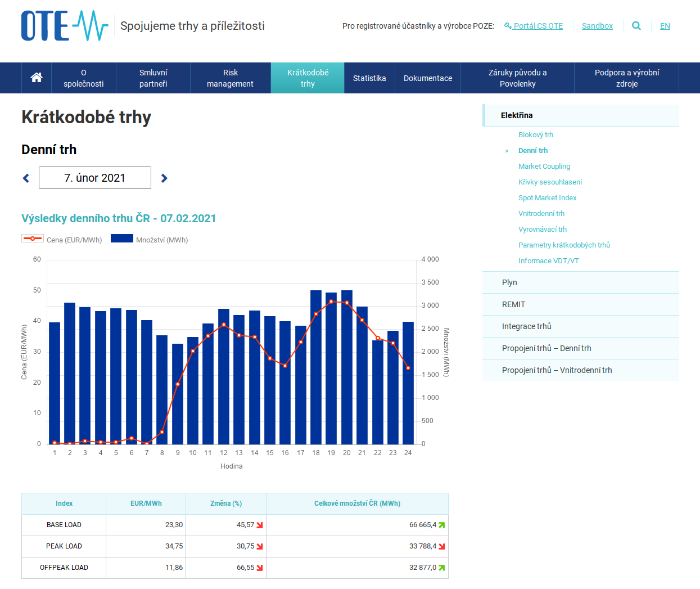Open the Portál CS OTE link
Image resolution: width=700 pixels, height=589 pixels.
(538, 26)
